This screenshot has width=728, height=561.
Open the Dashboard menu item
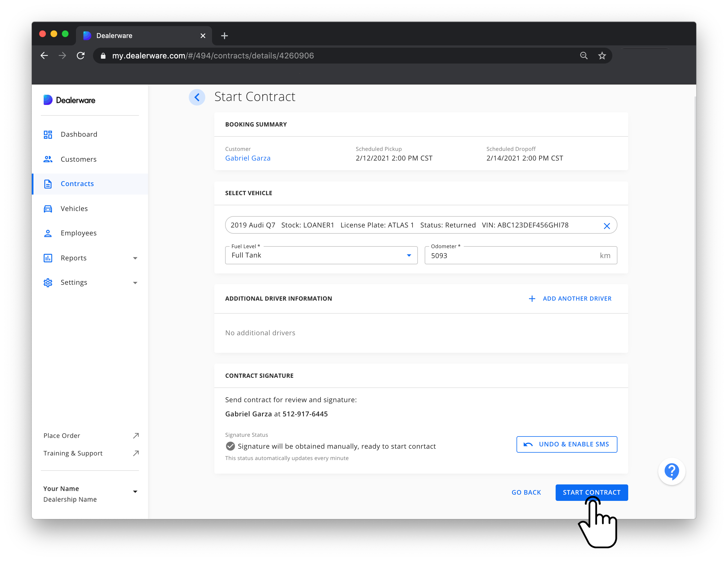tap(90, 134)
